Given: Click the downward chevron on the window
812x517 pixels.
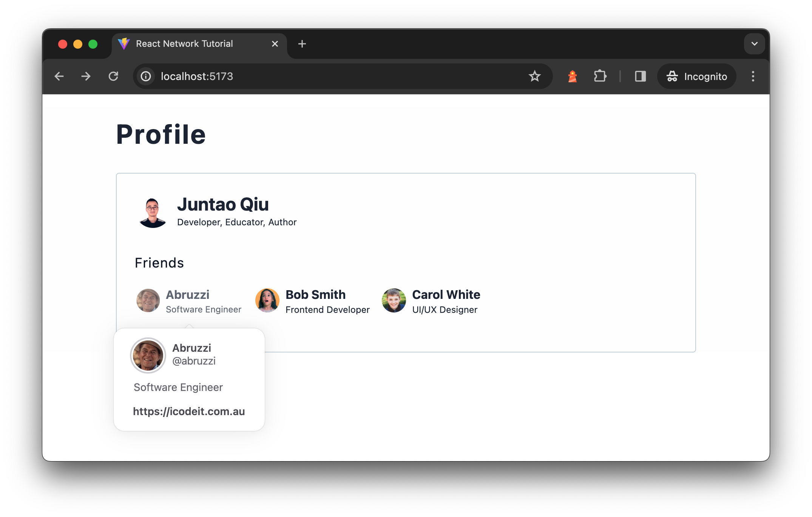Looking at the screenshot, I should click(x=754, y=44).
